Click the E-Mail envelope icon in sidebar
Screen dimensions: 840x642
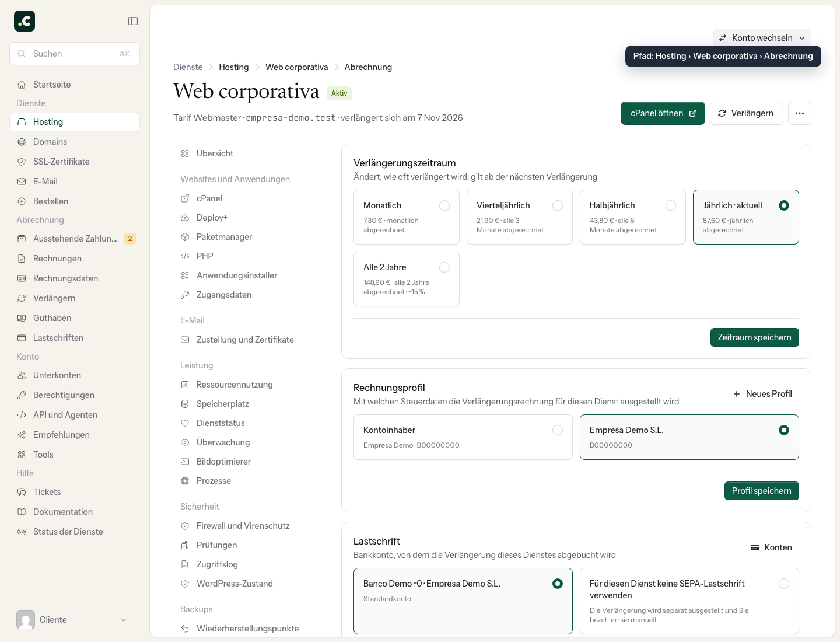tap(22, 182)
